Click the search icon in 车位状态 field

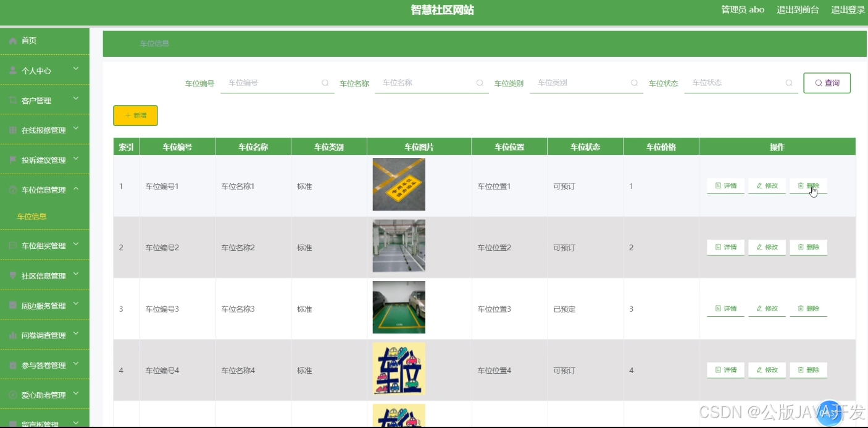coord(788,83)
